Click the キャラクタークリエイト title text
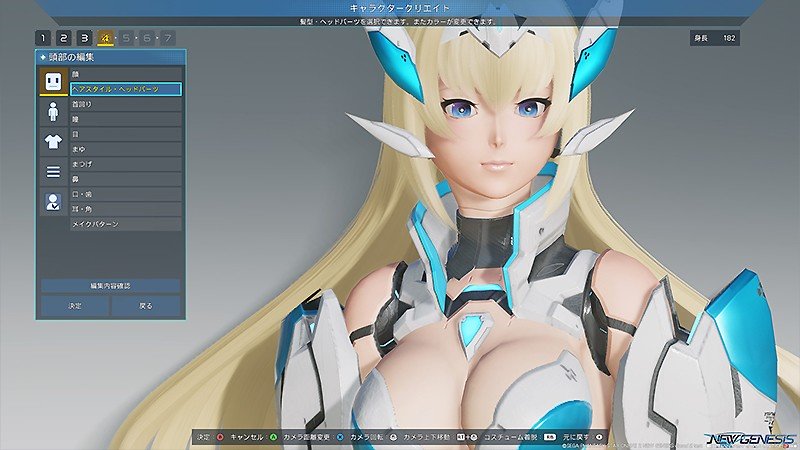The image size is (800, 450). (399, 8)
